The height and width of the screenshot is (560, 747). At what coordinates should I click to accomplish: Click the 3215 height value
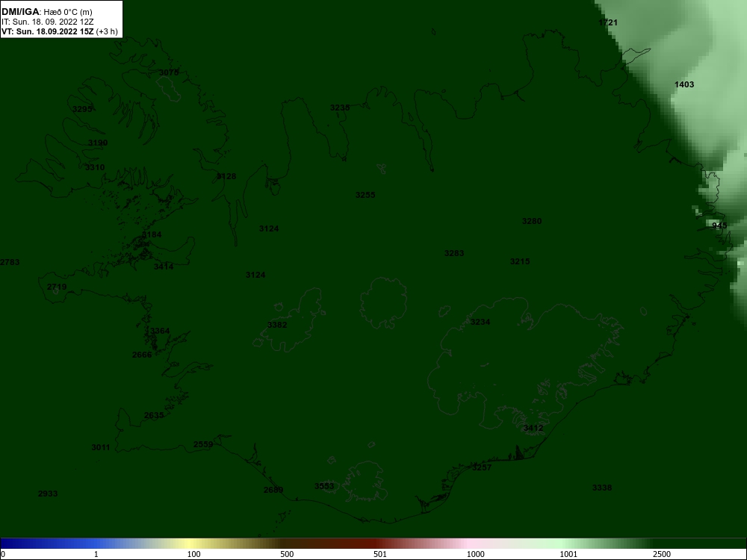520,261
